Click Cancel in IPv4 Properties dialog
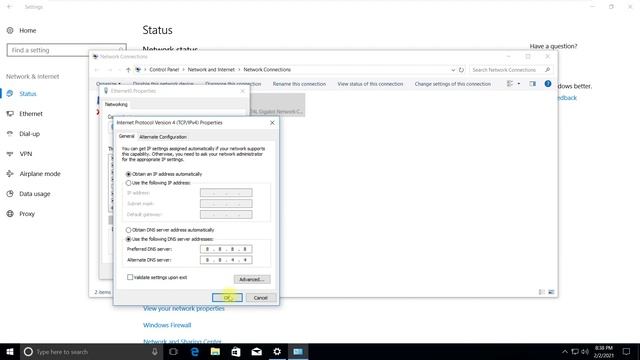Screen dimensions: 640x360 click(260, 298)
